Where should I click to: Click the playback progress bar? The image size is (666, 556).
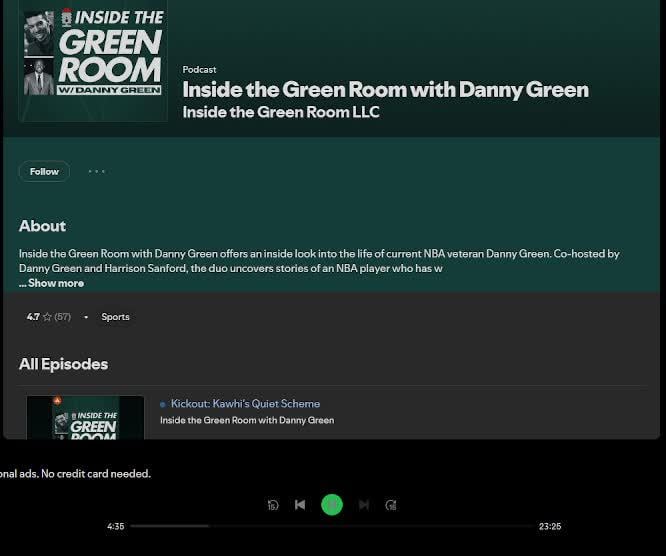331,526
